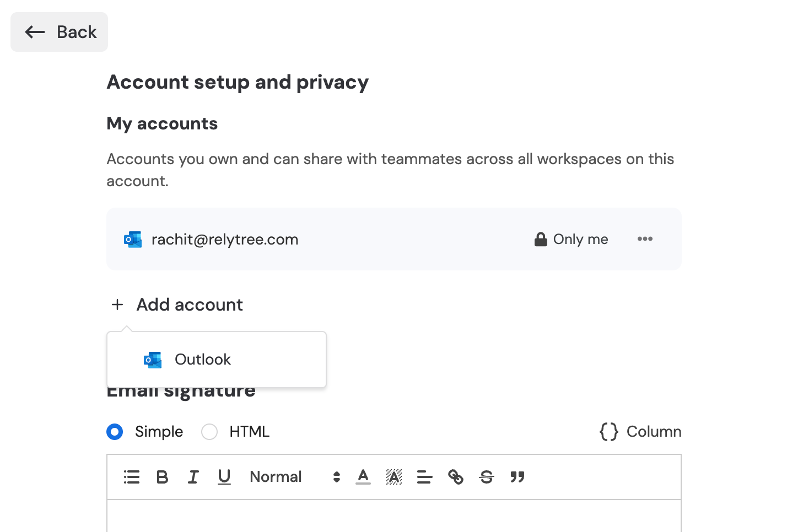Toggle bold formatting in signature editor
Image resolution: width=787 pixels, height=532 pixels.
(162, 477)
